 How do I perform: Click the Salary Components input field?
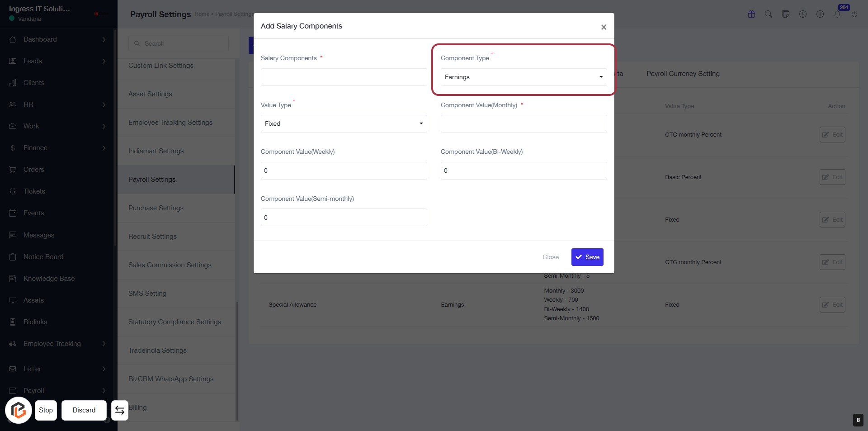click(x=344, y=77)
